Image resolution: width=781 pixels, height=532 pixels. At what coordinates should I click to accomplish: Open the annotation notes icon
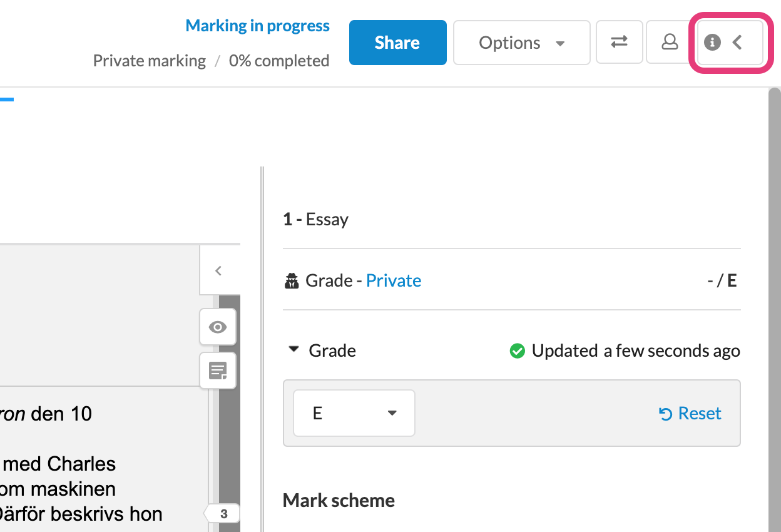point(218,371)
